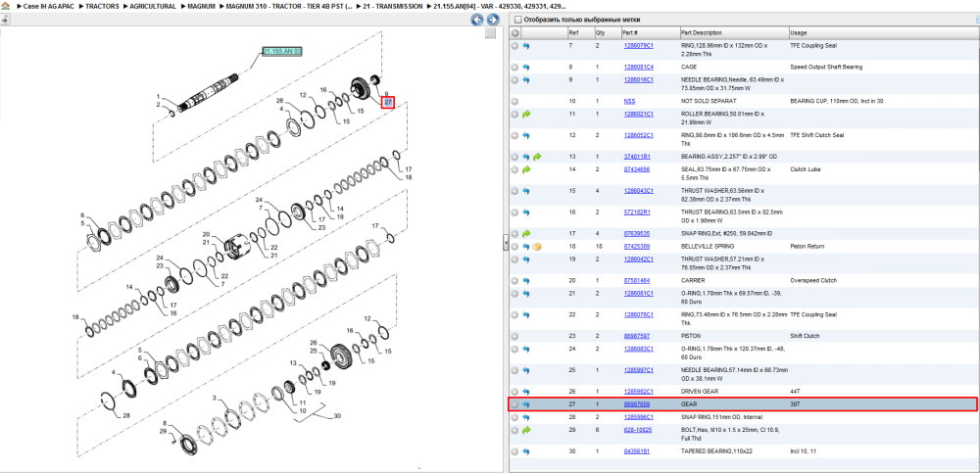Click 'DRIVEN GEAR' description text
This screenshot has width=980, height=473.
click(698, 391)
